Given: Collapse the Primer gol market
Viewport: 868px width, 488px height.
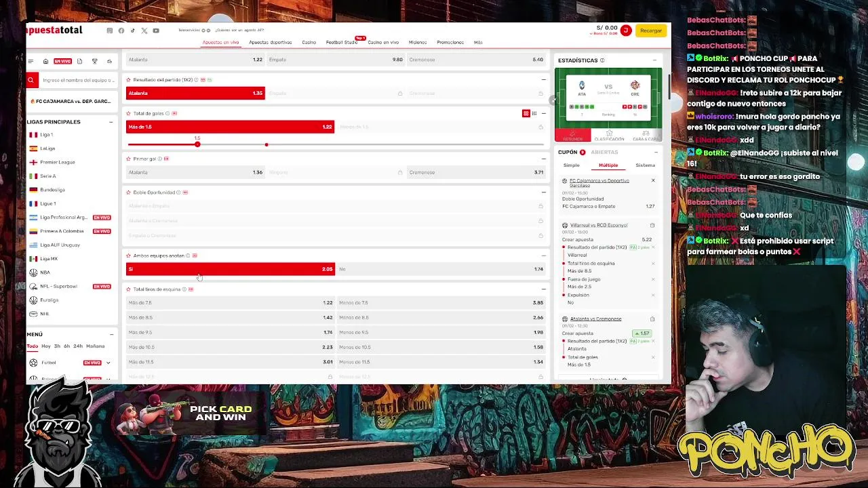Looking at the screenshot, I should 543,159.
